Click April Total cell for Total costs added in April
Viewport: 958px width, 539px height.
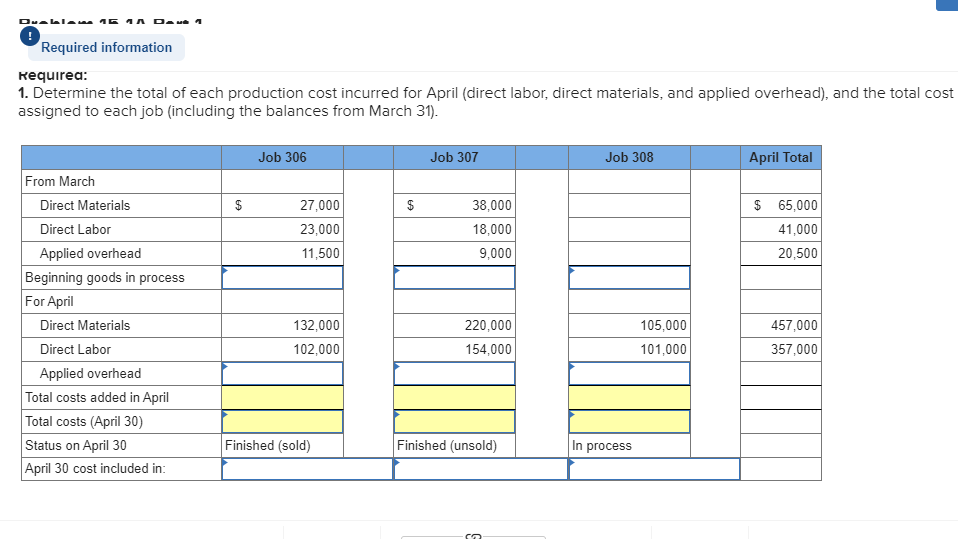781,397
